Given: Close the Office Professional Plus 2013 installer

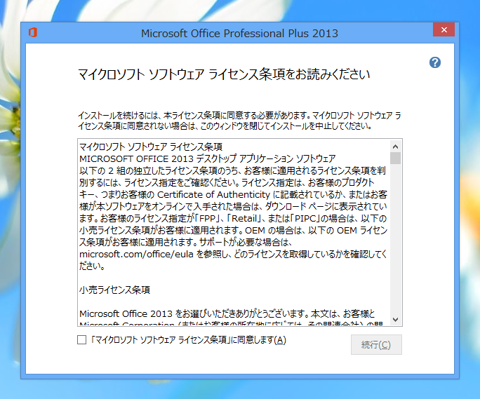Looking at the screenshot, I should click(x=444, y=30).
